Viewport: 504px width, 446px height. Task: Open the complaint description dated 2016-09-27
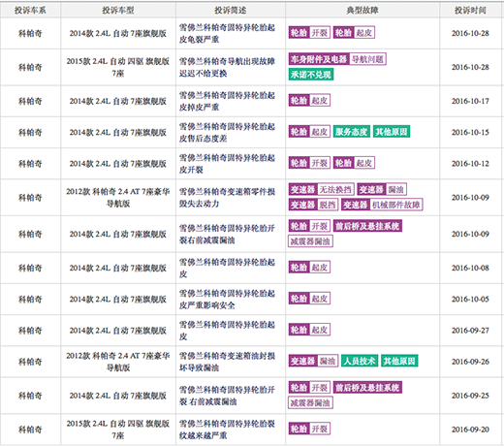227,331
